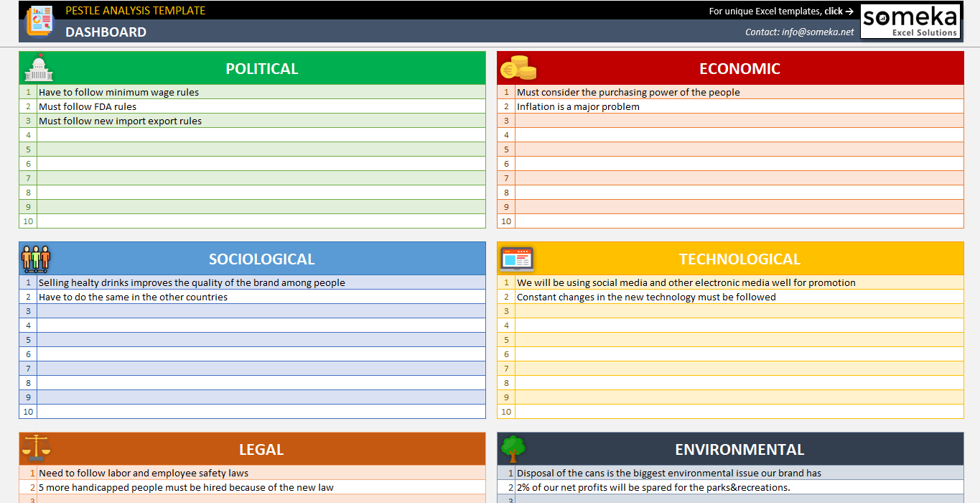Click the capitol building icon on the Political header
980x503 pixels.
pyautogui.click(x=37, y=68)
